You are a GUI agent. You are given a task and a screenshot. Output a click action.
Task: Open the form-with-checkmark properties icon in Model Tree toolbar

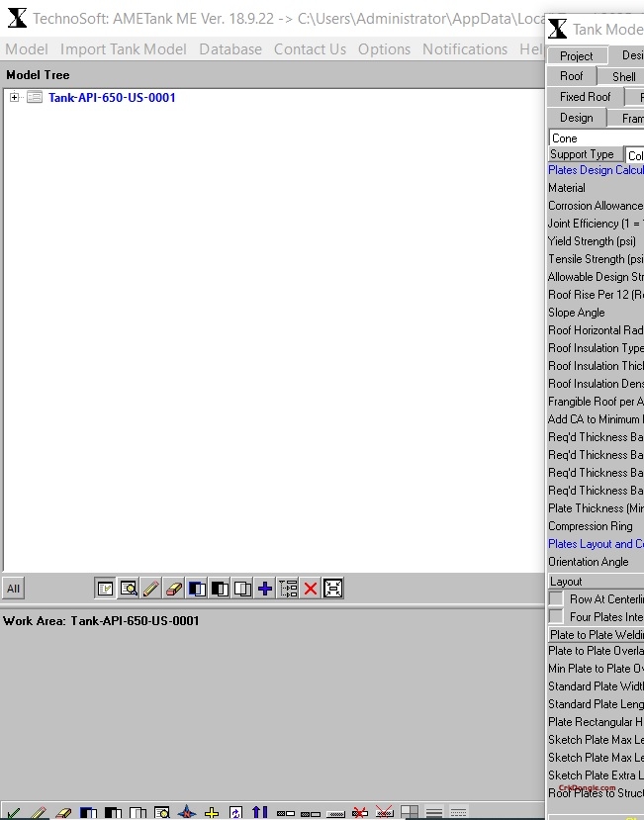point(105,589)
